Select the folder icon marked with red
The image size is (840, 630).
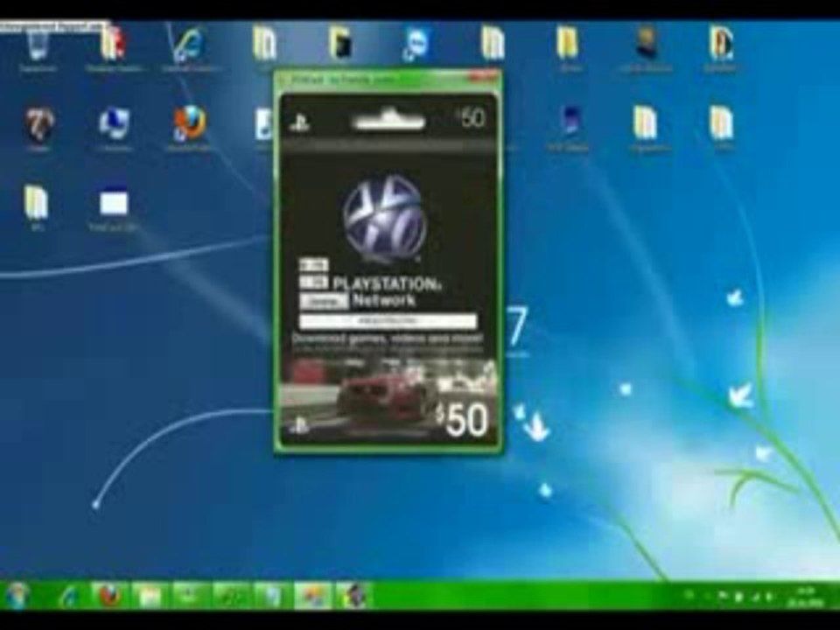tap(114, 45)
